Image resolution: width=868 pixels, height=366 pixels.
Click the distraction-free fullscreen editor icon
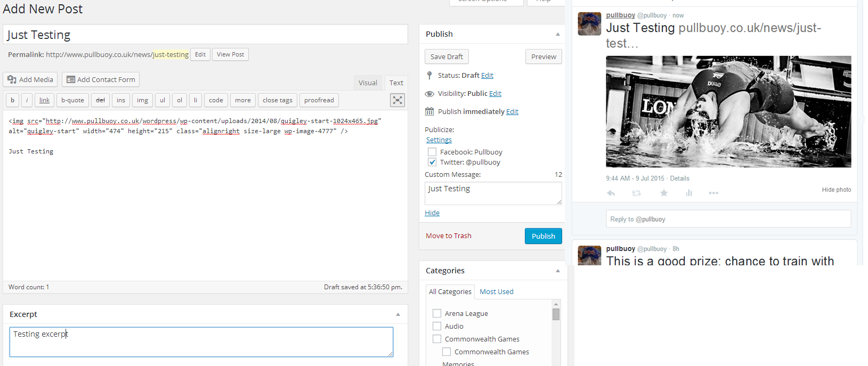pyautogui.click(x=398, y=100)
